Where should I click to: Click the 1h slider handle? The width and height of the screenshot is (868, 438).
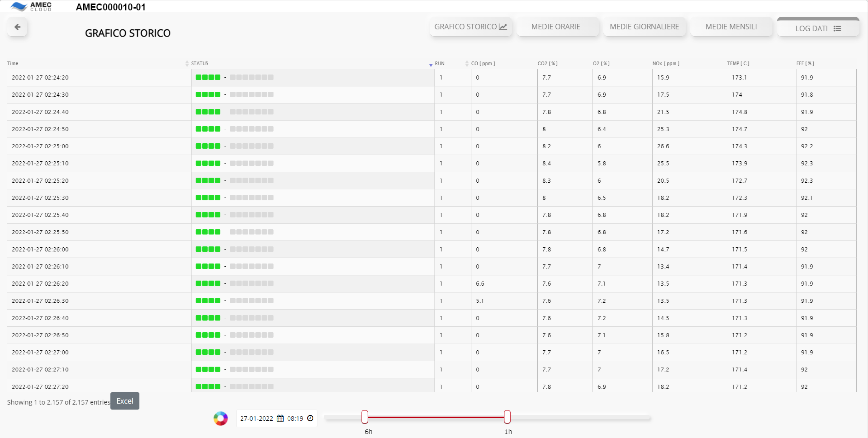click(507, 417)
